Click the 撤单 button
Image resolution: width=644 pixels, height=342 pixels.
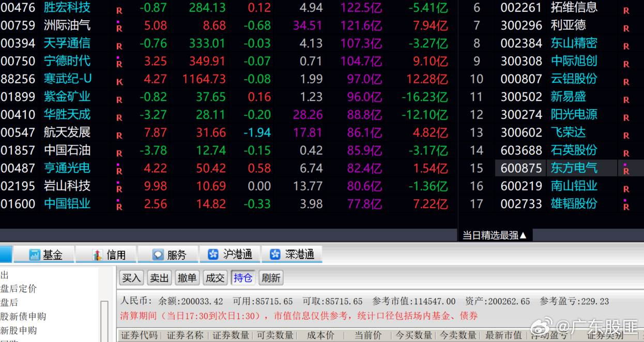(187, 277)
